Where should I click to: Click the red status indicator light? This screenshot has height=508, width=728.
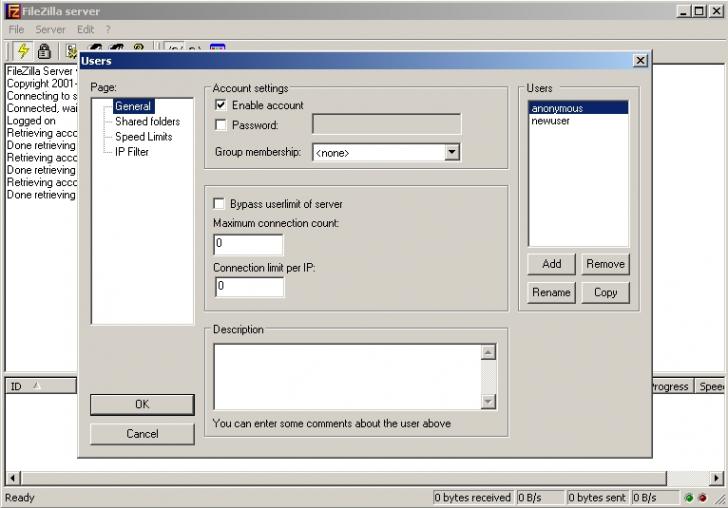coord(702,497)
